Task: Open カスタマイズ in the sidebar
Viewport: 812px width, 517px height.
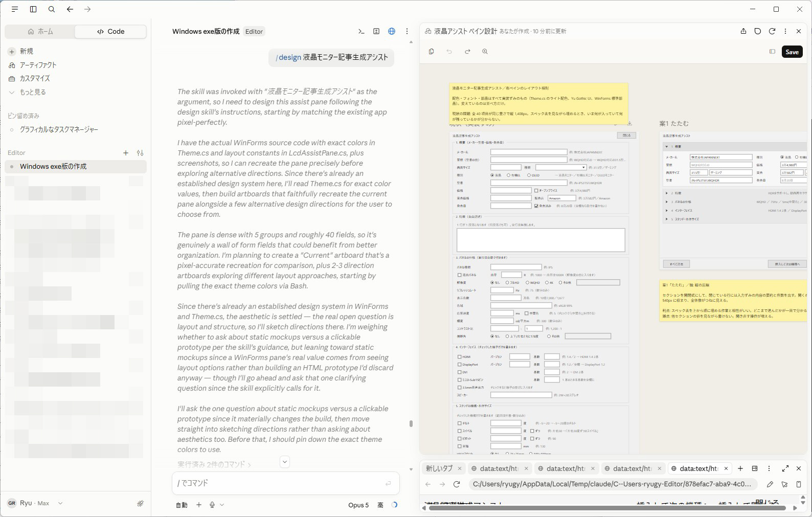Action: [35, 78]
